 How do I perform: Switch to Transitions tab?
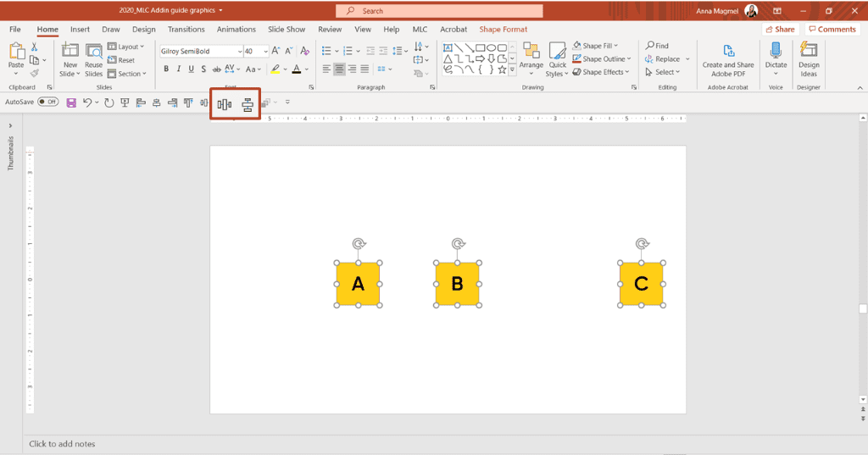point(186,30)
